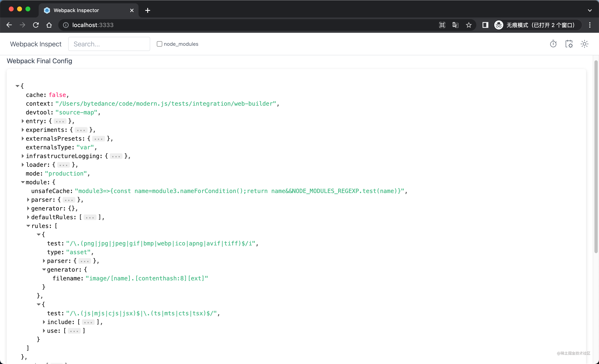Click the js/ts test regex string
599x364 pixels.
[141, 313]
